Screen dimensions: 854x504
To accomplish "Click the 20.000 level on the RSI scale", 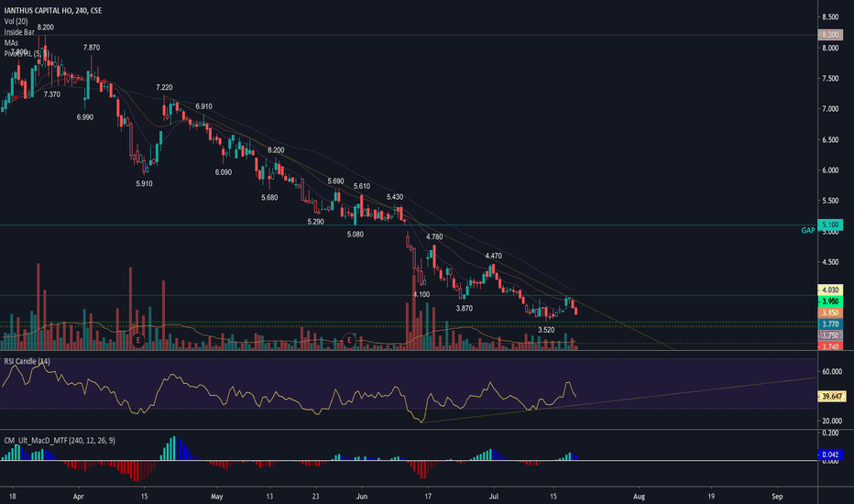I will pyautogui.click(x=832, y=421).
